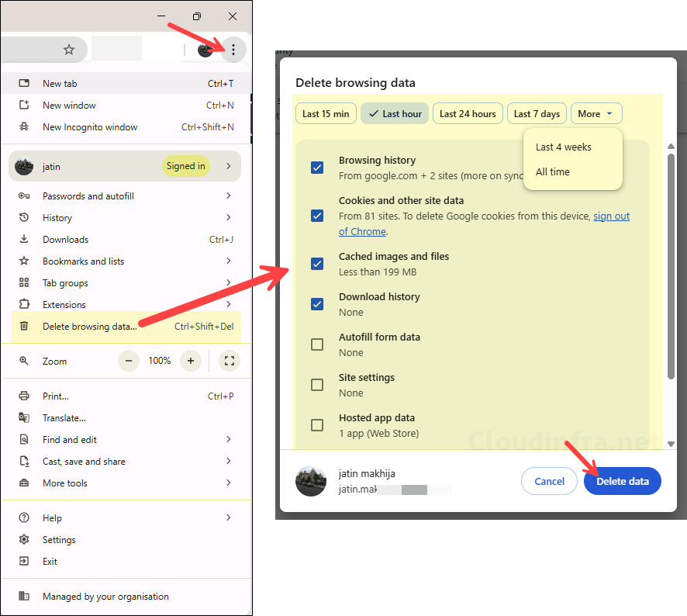687x616 pixels.
Task: Expand the History submenu chevron
Action: (x=229, y=217)
